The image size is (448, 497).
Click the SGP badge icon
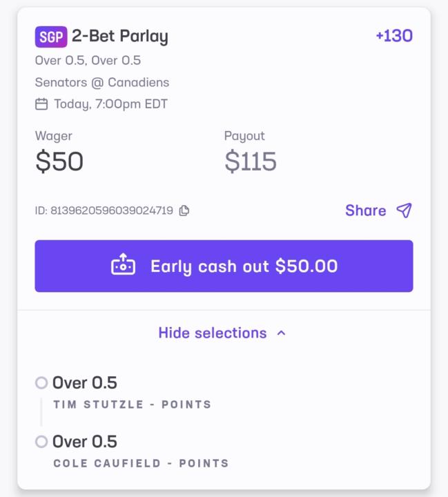[x=51, y=37]
